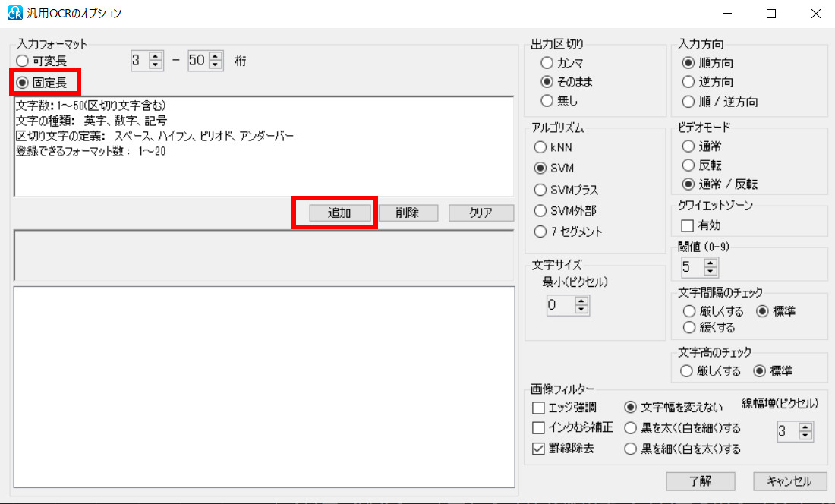Choose the 7 セグメント algorithm

(x=540, y=232)
